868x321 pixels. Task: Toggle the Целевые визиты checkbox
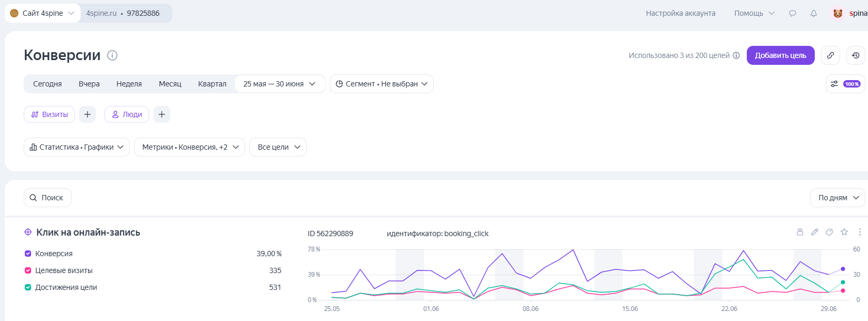(28, 270)
